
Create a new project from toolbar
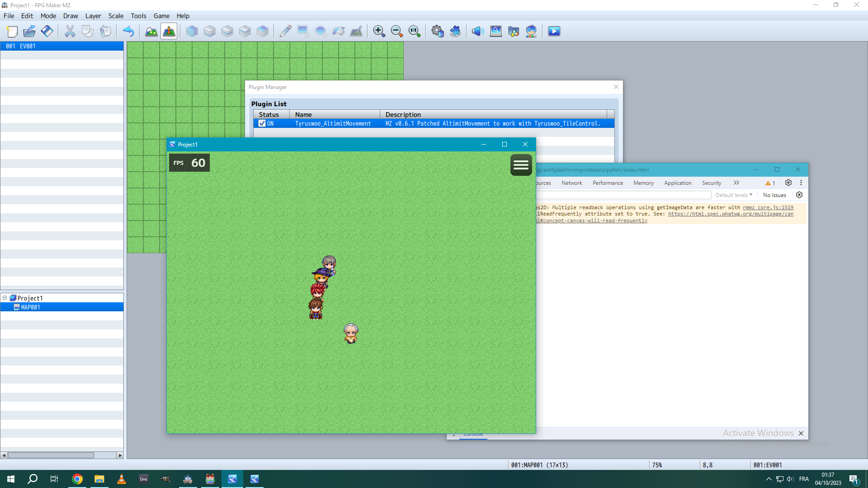12,31
